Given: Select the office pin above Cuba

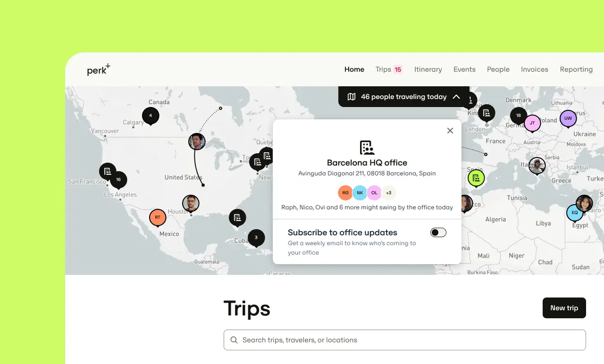Looking at the screenshot, I should pos(237,218).
